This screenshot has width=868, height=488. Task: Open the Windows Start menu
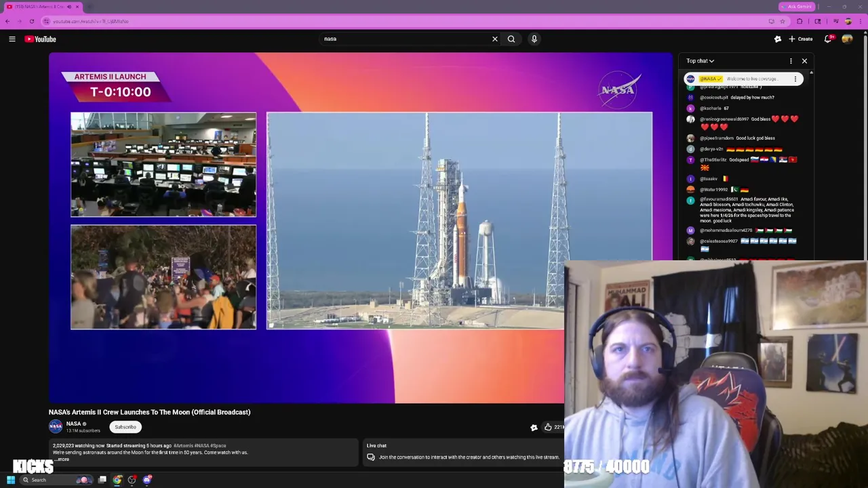(x=11, y=480)
